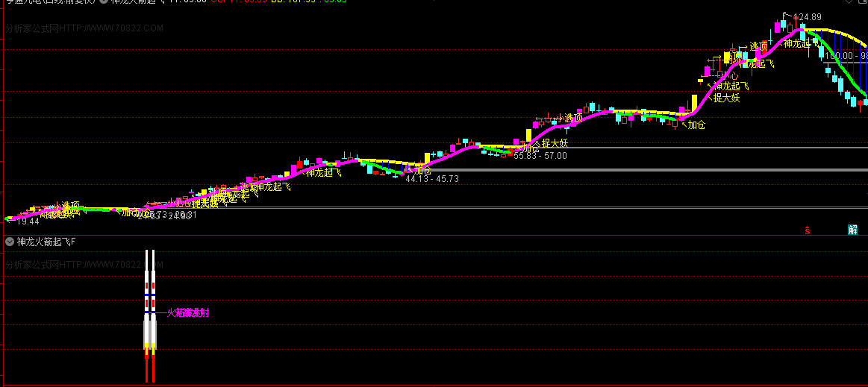Viewport: 868px width, 387px height.
Task: Select the 44.13 - 45.73 range label
Action: point(432,179)
